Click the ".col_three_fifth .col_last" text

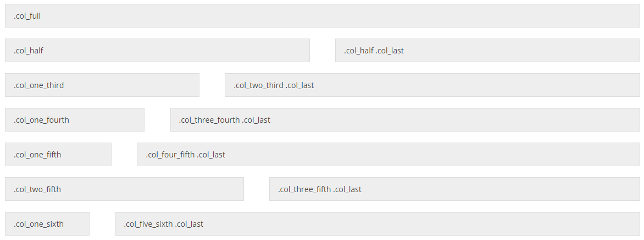coord(320,189)
